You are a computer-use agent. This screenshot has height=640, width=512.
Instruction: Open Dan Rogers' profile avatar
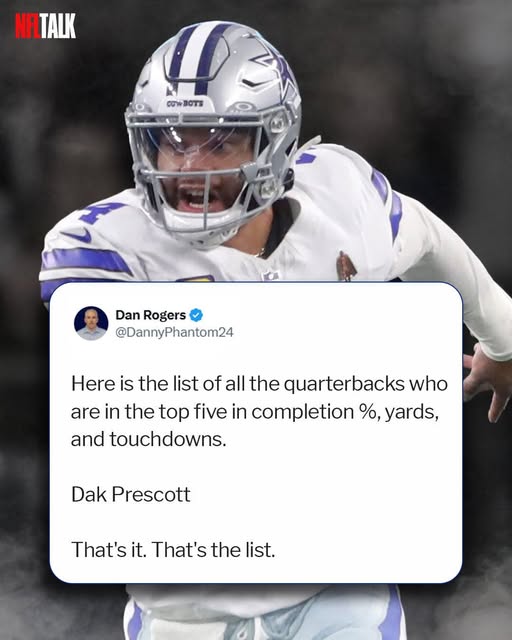[91, 323]
